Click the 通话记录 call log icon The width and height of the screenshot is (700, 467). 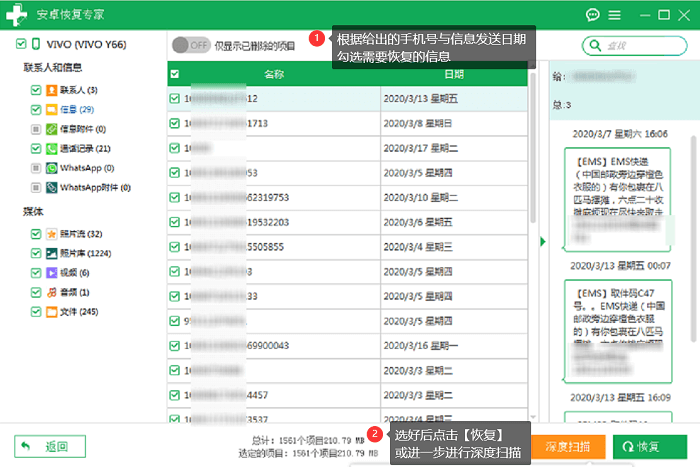52,149
